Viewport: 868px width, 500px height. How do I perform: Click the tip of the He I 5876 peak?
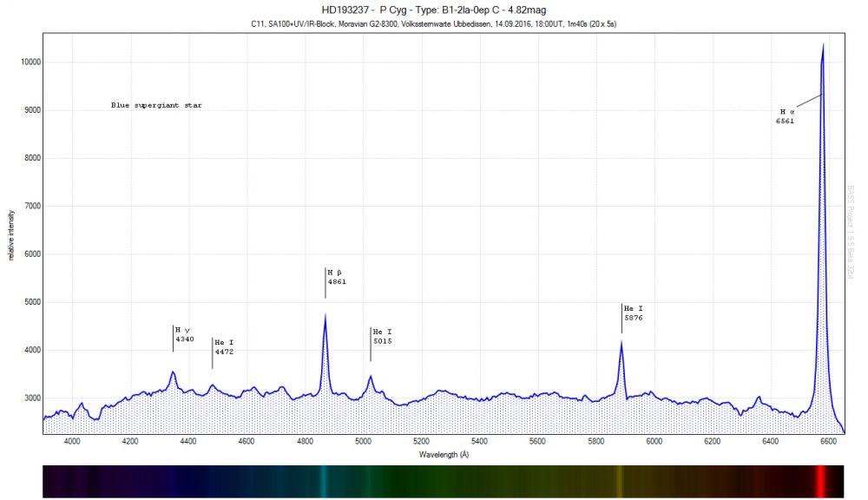621,342
